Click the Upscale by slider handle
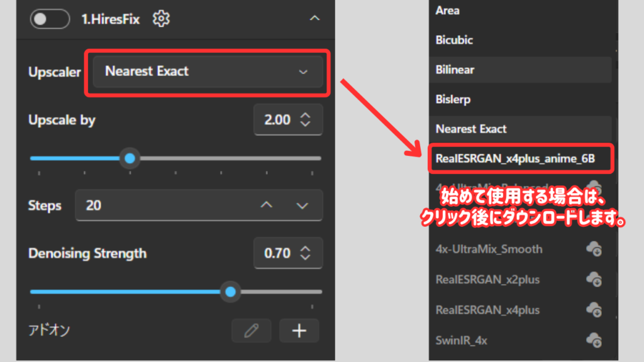The image size is (644, 362). coord(130,158)
